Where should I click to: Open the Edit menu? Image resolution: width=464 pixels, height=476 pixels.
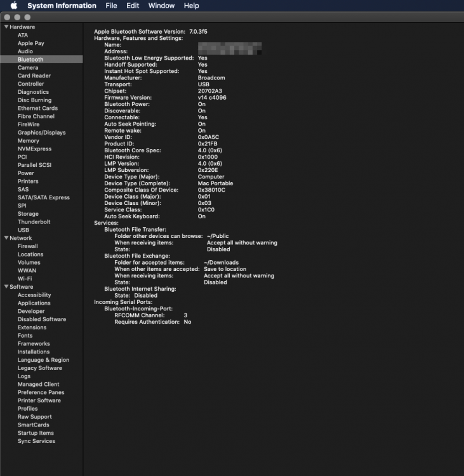(x=133, y=6)
